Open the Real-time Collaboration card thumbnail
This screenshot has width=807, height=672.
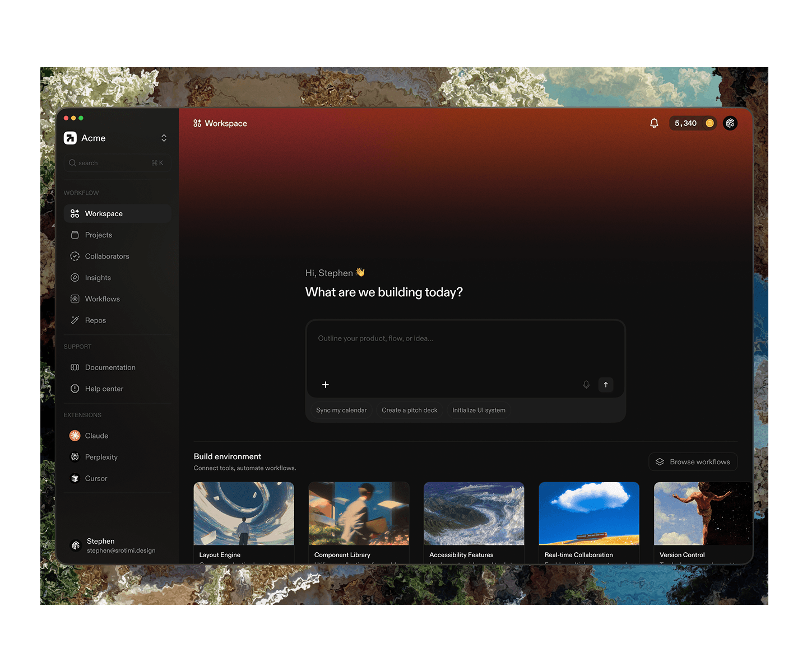(x=589, y=514)
